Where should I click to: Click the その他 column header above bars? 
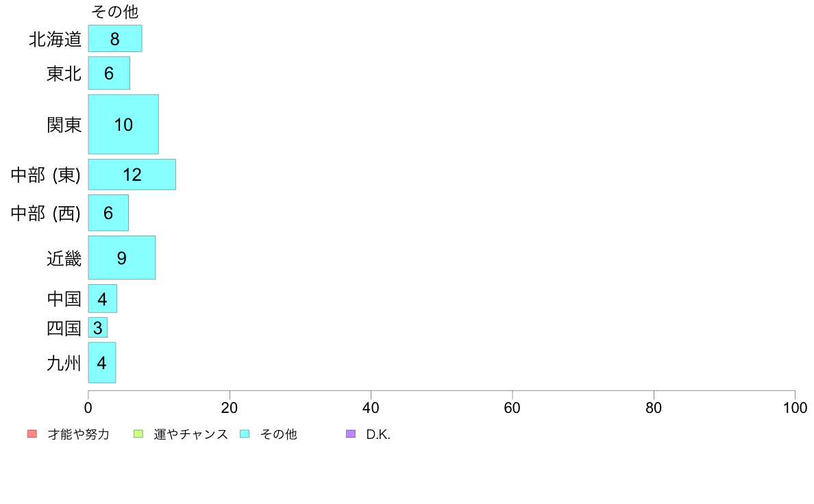pos(114,12)
